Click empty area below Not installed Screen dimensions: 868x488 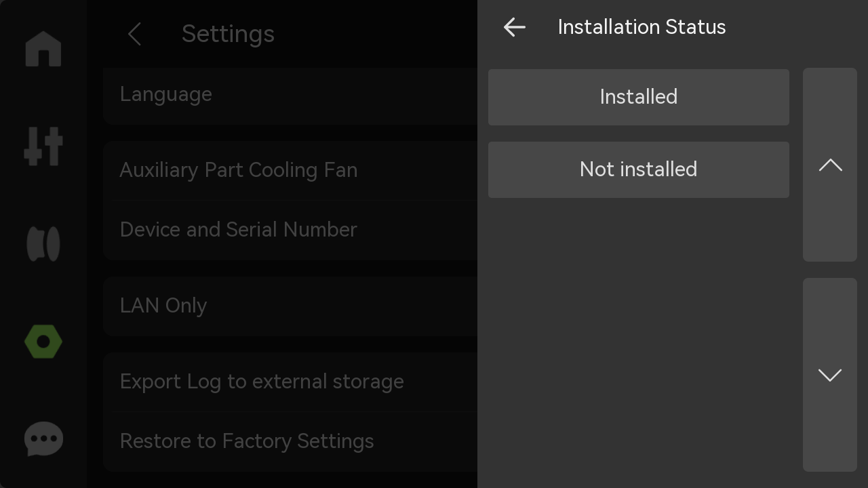(x=639, y=339)
